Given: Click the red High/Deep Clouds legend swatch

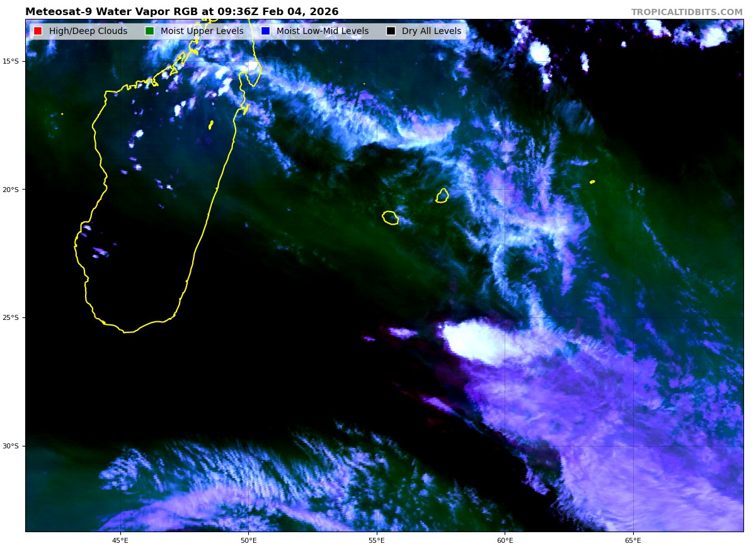Looking at the screenshot, I should click(38, 31).
